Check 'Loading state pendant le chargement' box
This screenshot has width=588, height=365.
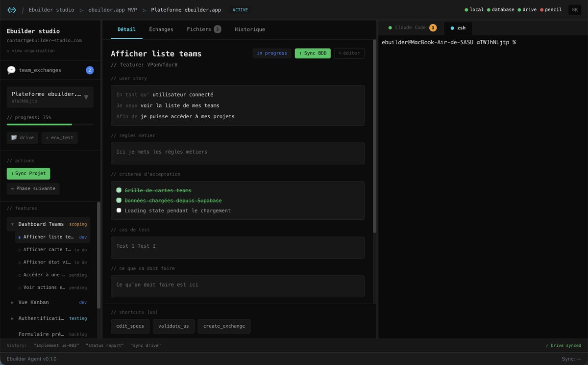click(x=119, y=210)
